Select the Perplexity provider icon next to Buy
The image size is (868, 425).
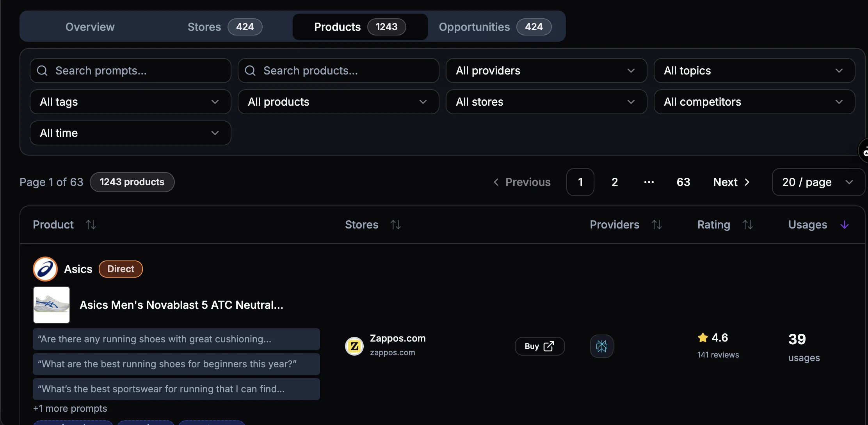[x=601, y=346]
